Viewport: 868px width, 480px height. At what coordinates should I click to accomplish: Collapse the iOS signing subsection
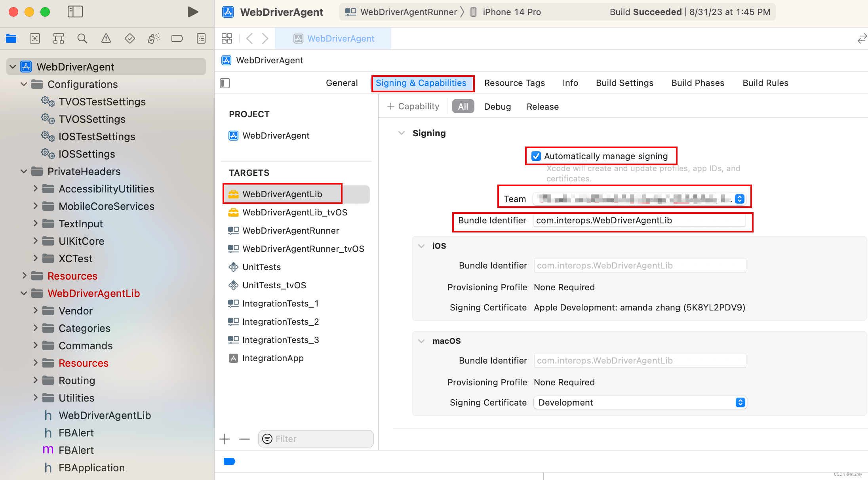421,246
